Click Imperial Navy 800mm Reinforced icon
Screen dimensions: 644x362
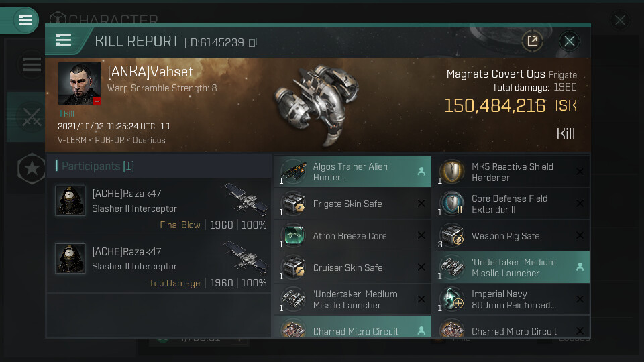[451, 299]
